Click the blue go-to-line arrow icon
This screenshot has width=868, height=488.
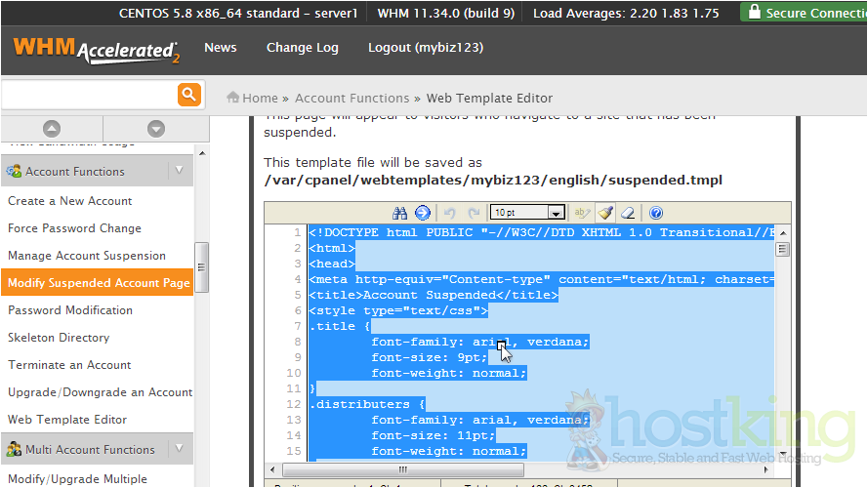coord(422,213)
